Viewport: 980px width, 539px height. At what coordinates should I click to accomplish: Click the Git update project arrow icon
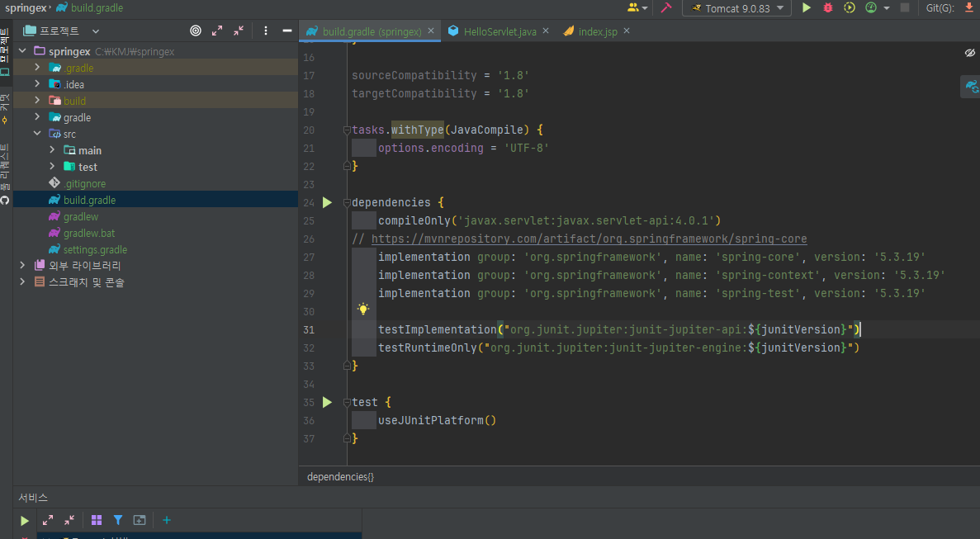(x=969, y=7)
